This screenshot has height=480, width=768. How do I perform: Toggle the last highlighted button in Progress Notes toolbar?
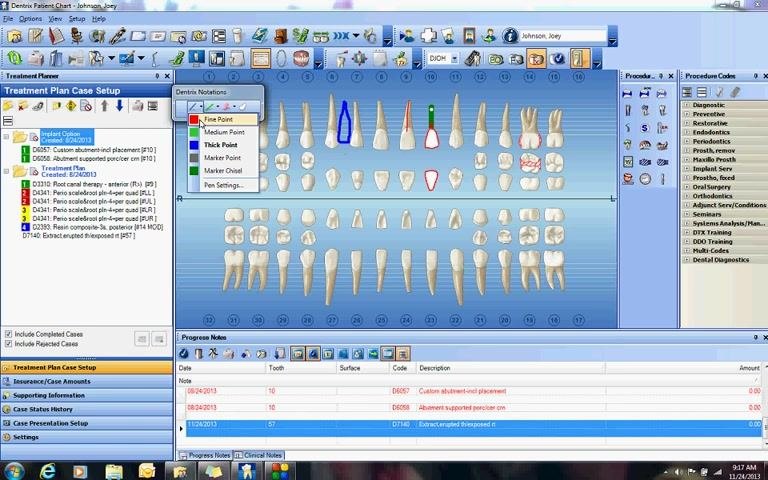[403, 353]
